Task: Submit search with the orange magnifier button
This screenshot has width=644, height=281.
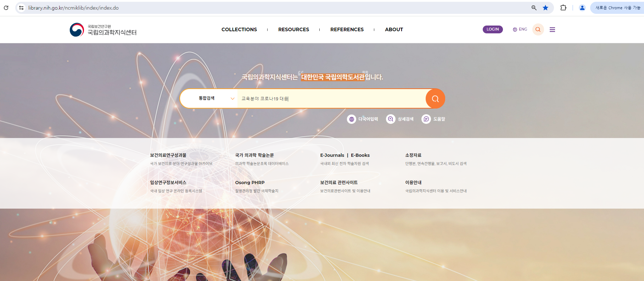Action: click(x=435, y=99)
